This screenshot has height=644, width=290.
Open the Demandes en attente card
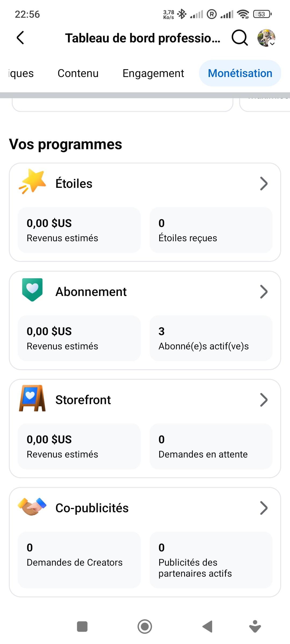pos(211,446)
